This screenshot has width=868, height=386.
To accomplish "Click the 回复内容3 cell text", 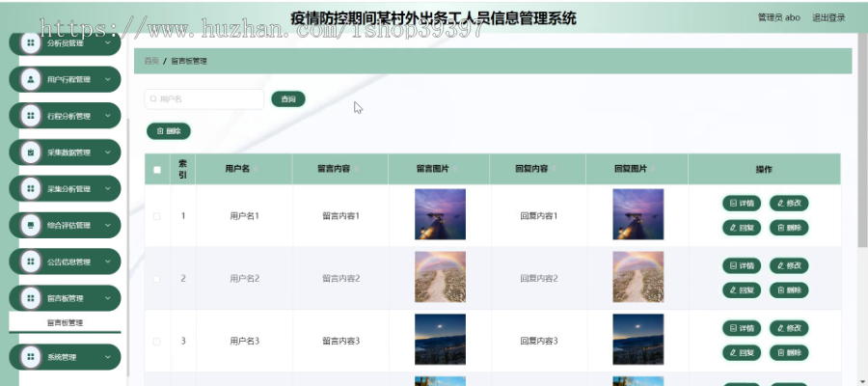I will coord(538,342).
